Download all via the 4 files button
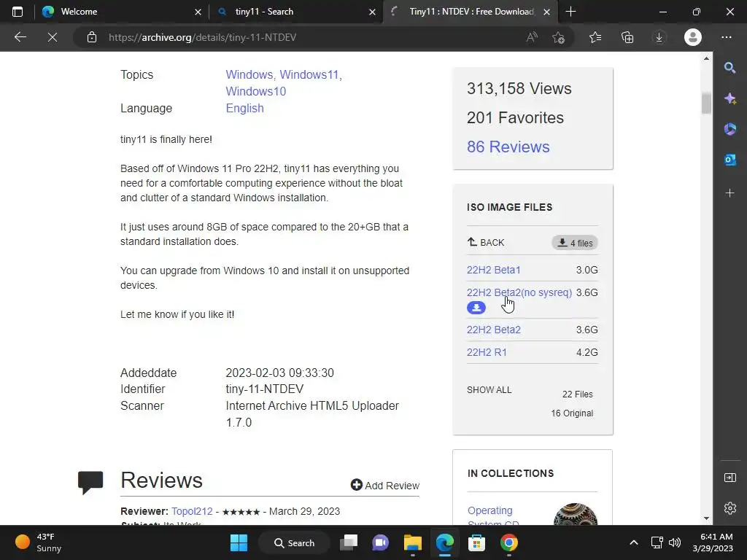The image size is (747, 560). [575, 243]
